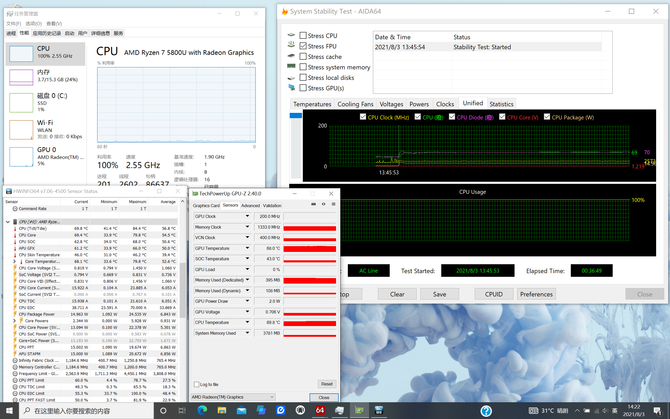Open Graphics Card tab in GPU-Z
The height and width of the screenshot is (419, 670).
pos(206,205)
